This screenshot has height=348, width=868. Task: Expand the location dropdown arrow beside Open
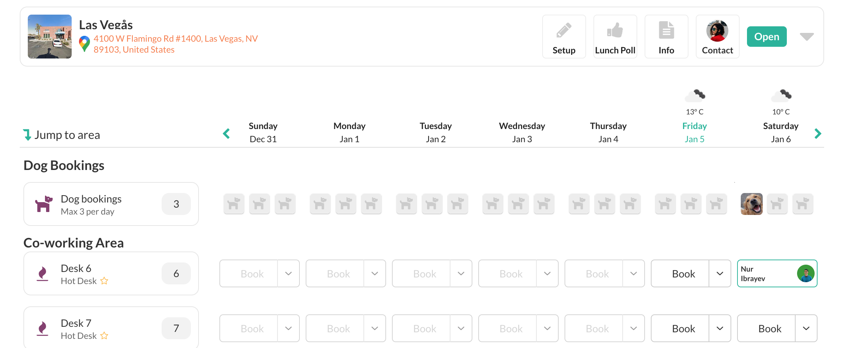coord(807,37)
